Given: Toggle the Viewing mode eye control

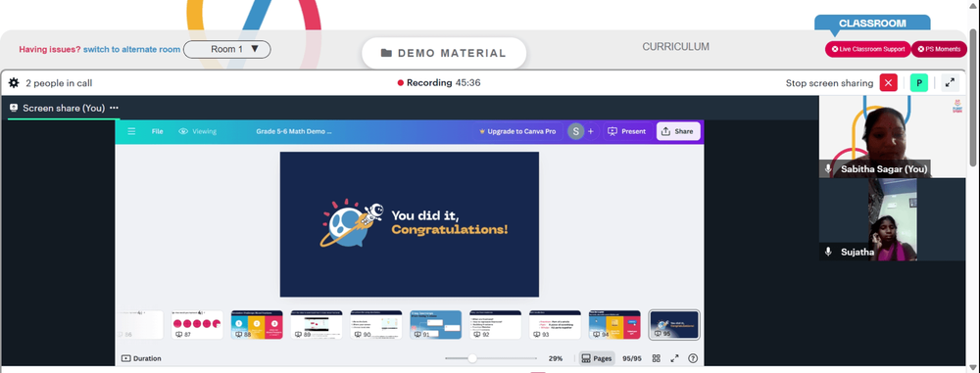Looking at the screenshot, I should [198, 131].
